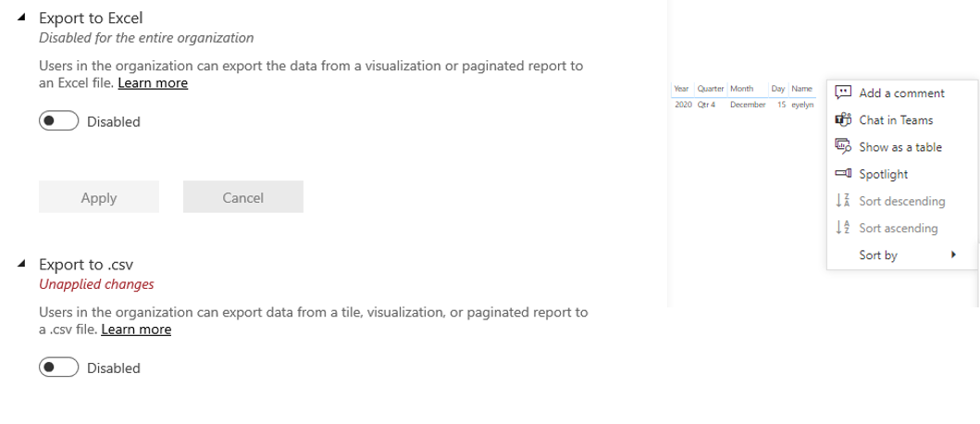980x424 pixels.
Task: Click Disabled for the entire organization text
Action: tap(146, 38)
